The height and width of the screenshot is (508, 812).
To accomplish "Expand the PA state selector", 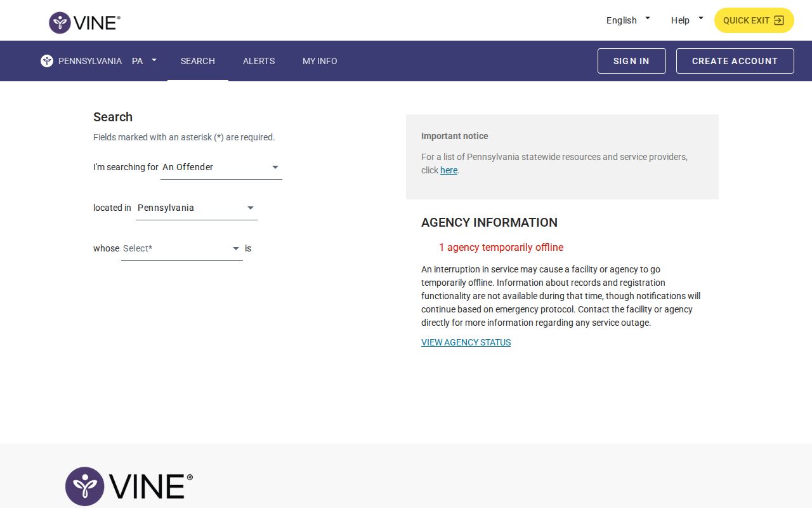I will coord(144,61).
